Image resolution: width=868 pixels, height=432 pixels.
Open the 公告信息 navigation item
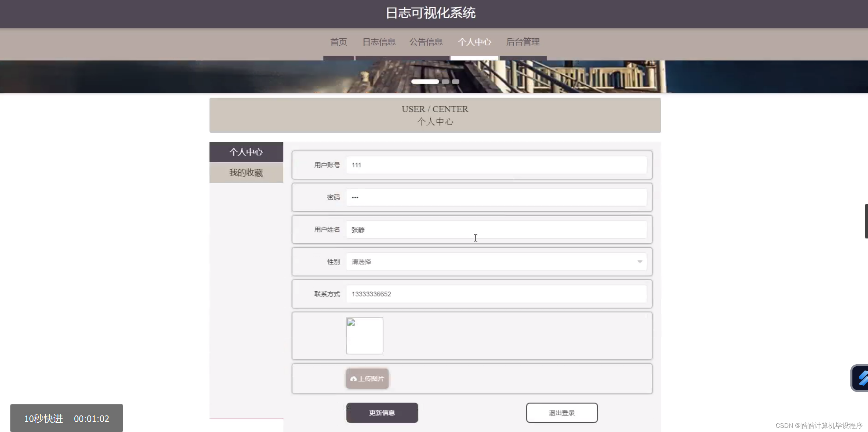[x=426, y=42]
